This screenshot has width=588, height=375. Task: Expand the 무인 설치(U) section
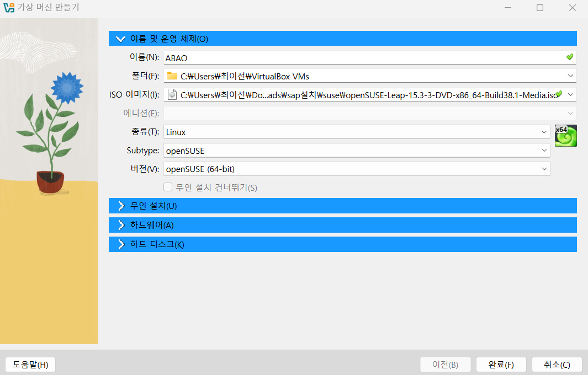click(343, 206)
